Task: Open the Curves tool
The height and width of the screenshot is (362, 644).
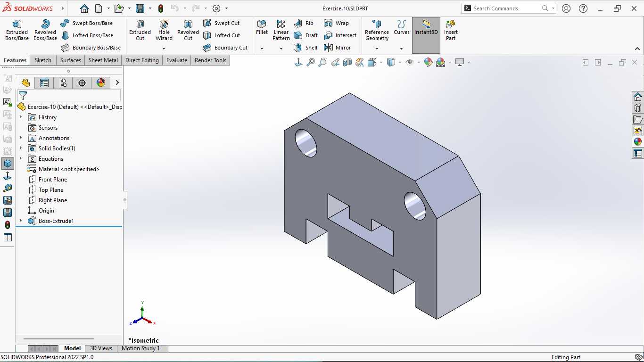Action: point(402,27)
